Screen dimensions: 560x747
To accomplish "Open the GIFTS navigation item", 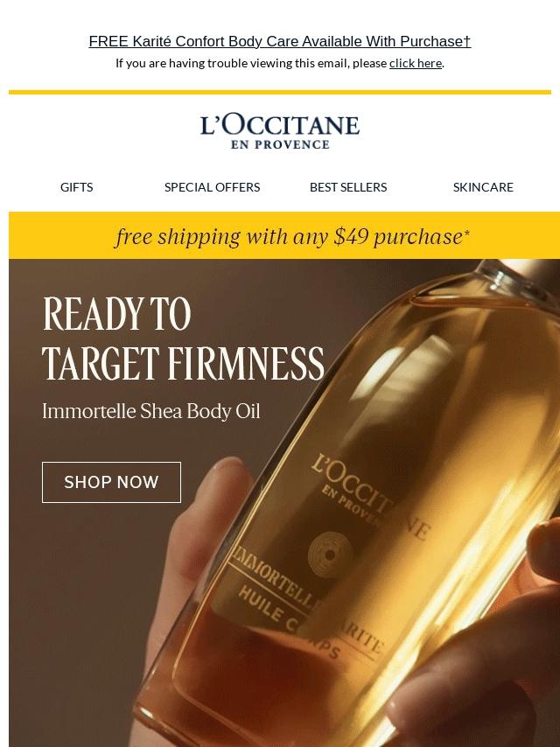I will [77, 187].
